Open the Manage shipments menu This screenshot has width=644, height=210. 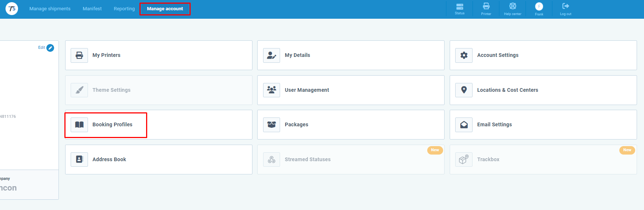[50, 9]
